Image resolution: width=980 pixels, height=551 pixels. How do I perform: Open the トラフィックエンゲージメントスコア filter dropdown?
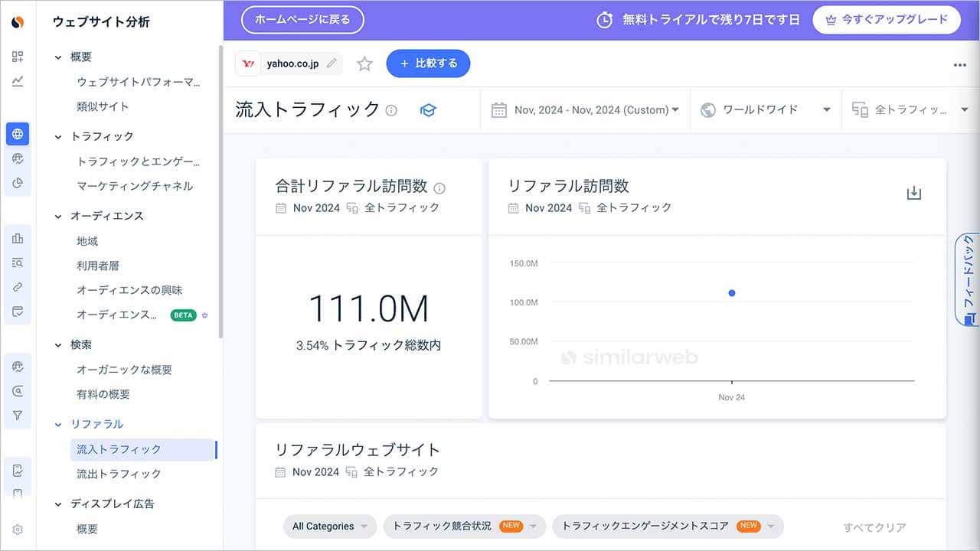(x=668, y=527)
